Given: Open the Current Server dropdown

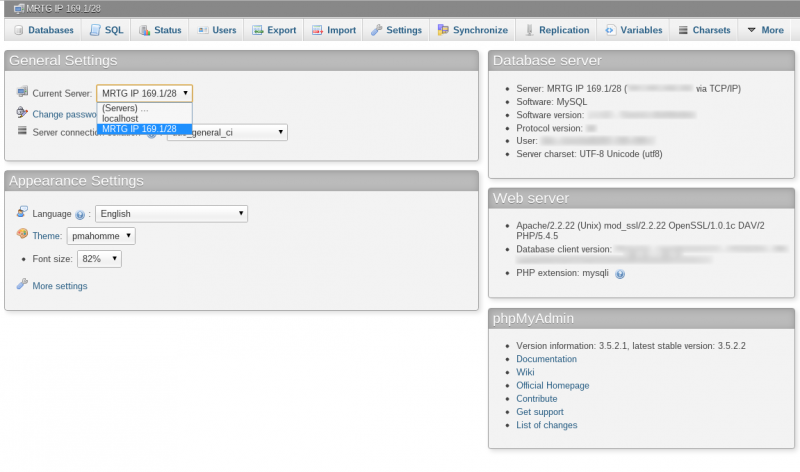Looking at the screenshot, I should tap(144, 93).
